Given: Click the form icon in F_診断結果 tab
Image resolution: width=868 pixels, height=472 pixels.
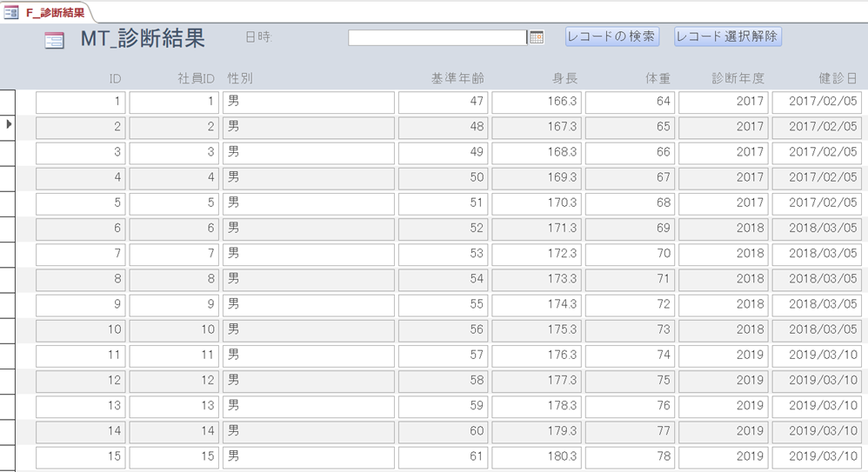Looking at the screenshot, I should [x=11, y=13].
